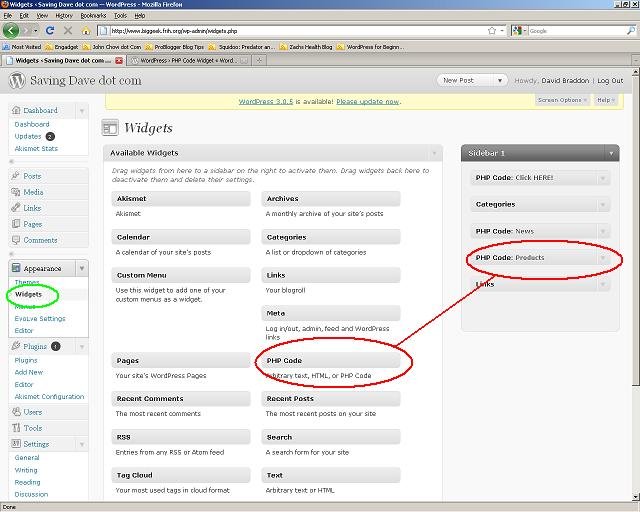Open a new tab with plus button
The image size is (640, 512).
pos(259,60)
